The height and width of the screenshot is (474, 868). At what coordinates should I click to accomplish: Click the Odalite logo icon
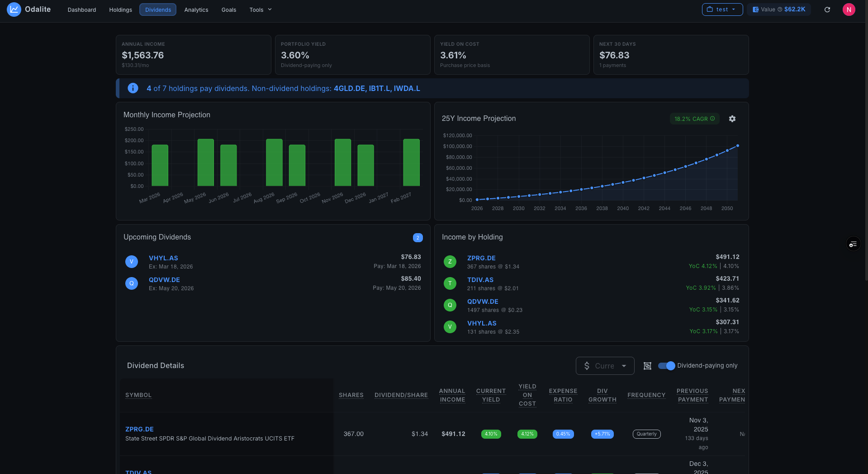point(14,10)
